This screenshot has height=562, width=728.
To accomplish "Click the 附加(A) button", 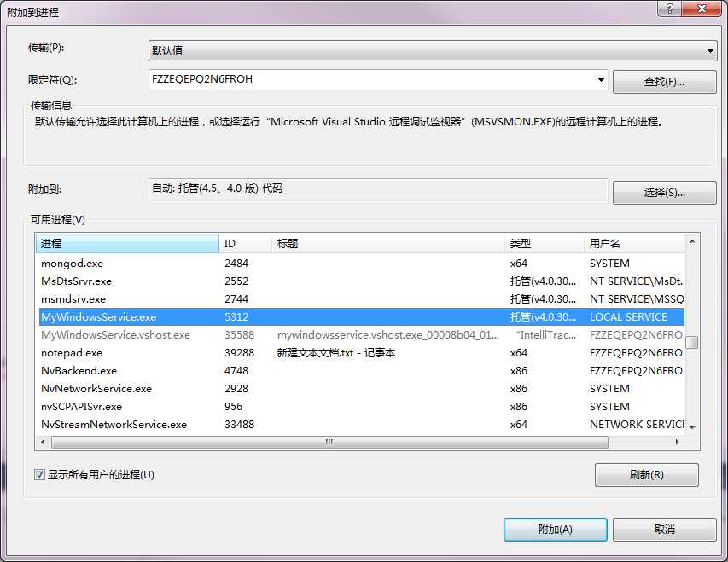I will click(556, 530).
